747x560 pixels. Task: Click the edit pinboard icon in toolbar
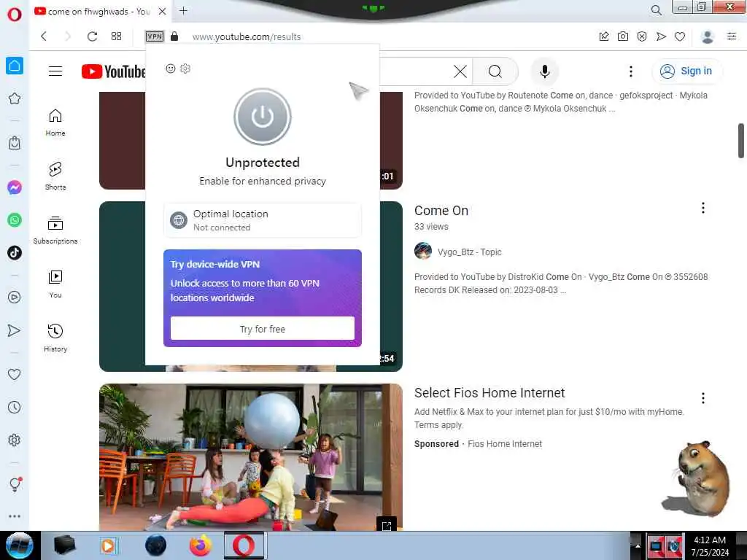point(604,36)
